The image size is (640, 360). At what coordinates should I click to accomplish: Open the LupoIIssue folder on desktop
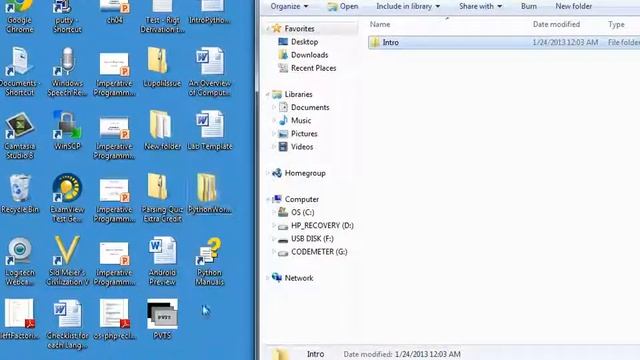[x=162, y=67]
